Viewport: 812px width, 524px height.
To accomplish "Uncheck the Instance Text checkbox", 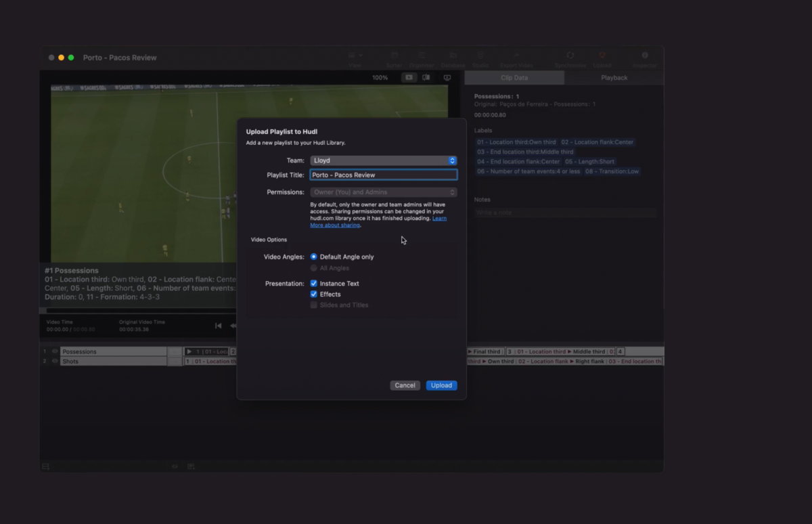I will pos(313,283).
